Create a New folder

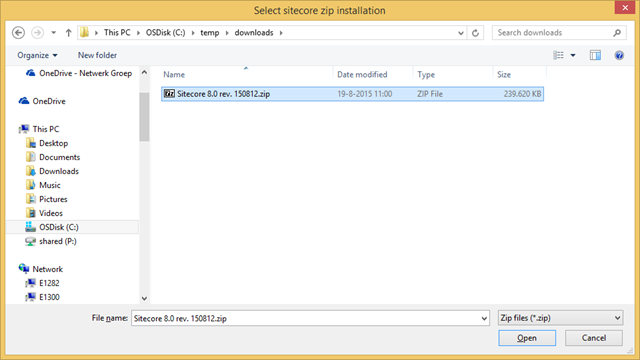coord(97,55)
